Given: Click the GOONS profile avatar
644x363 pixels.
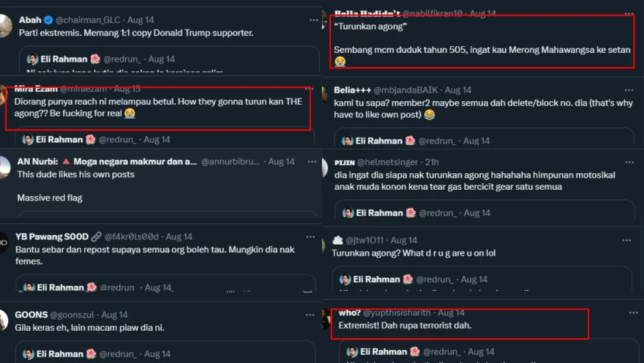Looking at the screenshot, I should [5, 320].
